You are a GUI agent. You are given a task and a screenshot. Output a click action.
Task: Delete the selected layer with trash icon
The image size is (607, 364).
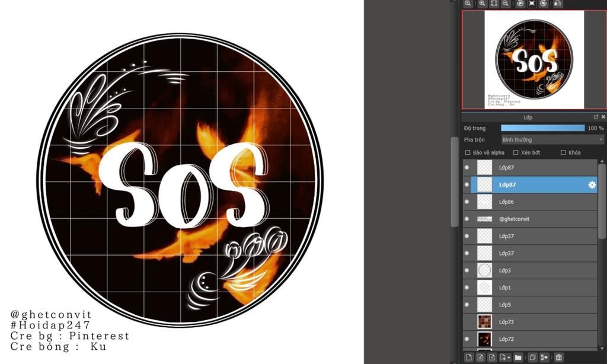click(558, 357)
